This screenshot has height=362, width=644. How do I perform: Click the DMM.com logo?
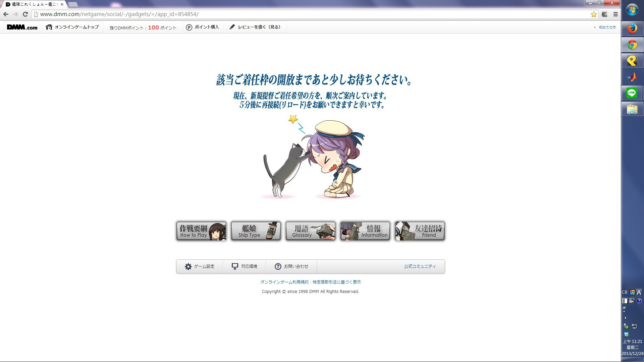coord(22,27)
